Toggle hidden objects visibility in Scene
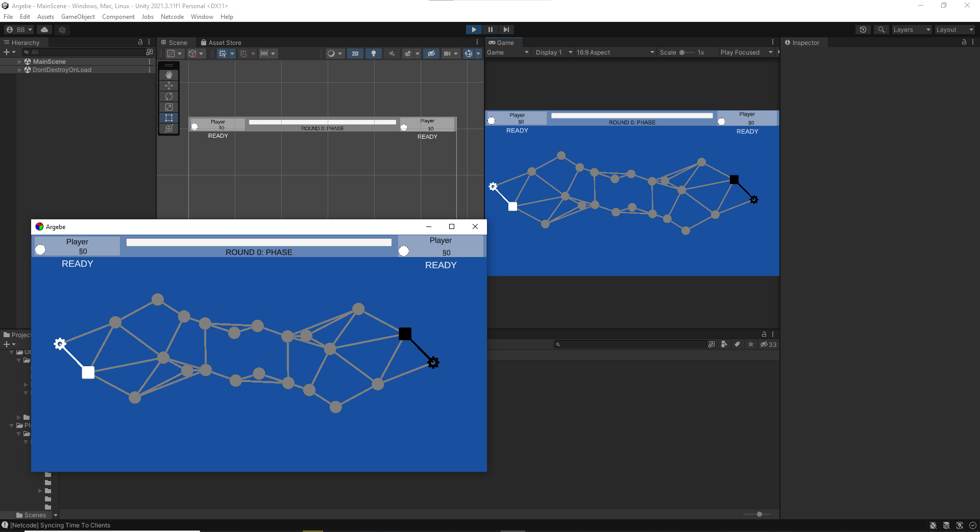This screenshot has height=532, width=980. tap(431, 54)
